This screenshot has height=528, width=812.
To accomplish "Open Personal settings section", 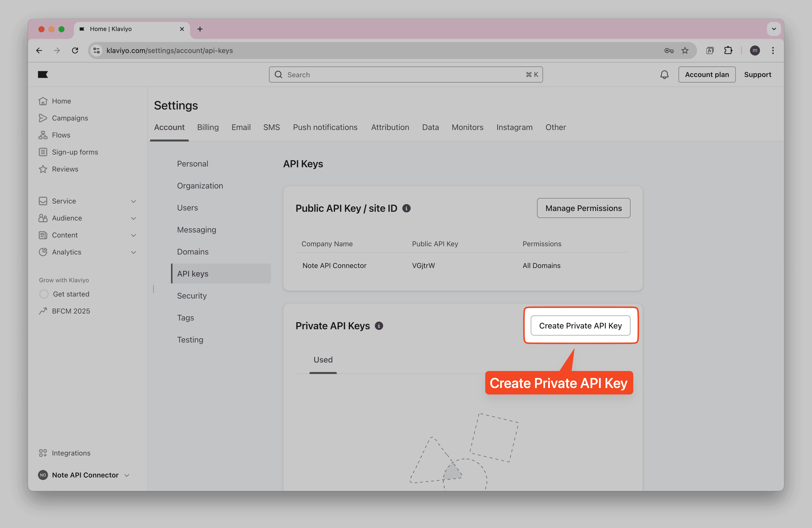I will coord(192,164).
